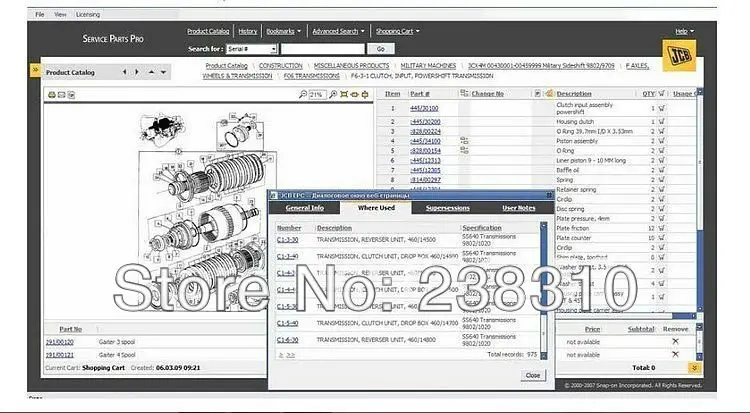Sort parts by Description column header
The width and height of the screenshot is (750, 413).
point(574,94)
